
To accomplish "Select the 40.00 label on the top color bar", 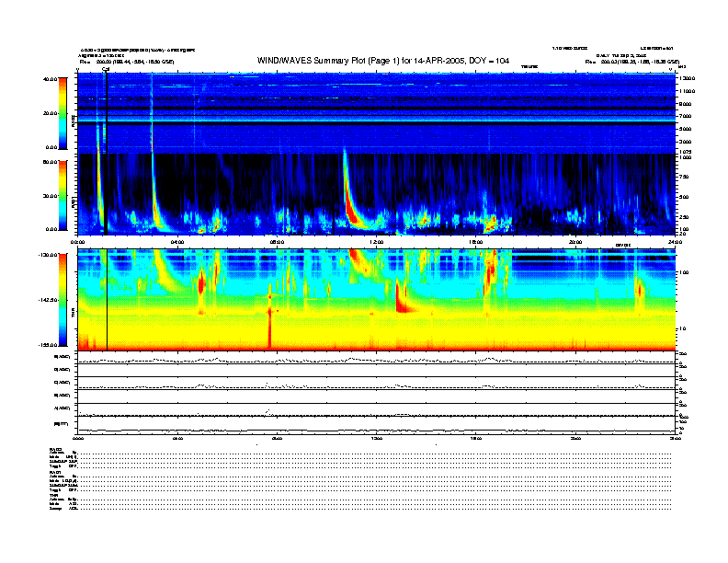I will [x=50, y=79].
